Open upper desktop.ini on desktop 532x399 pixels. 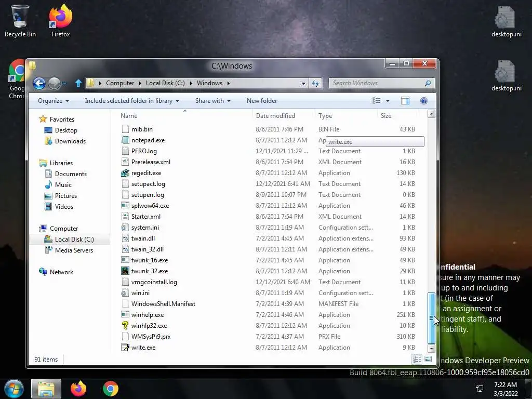(x=506, y=22)
